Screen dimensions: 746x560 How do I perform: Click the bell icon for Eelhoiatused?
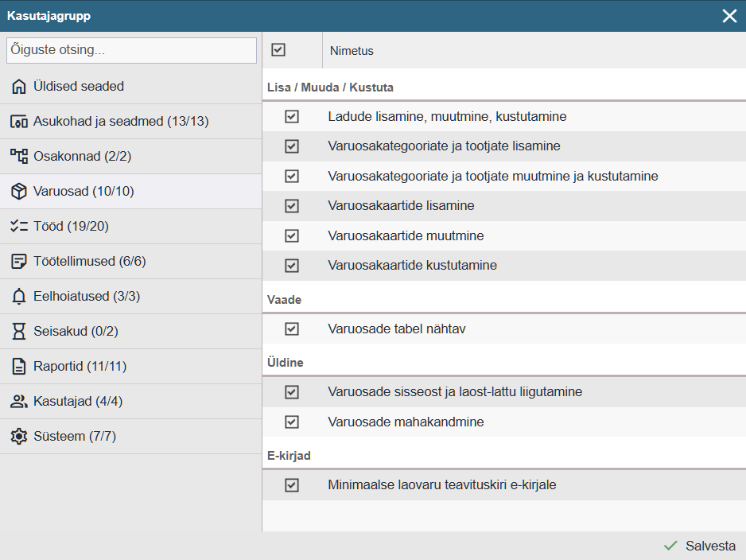pos(19,297)
